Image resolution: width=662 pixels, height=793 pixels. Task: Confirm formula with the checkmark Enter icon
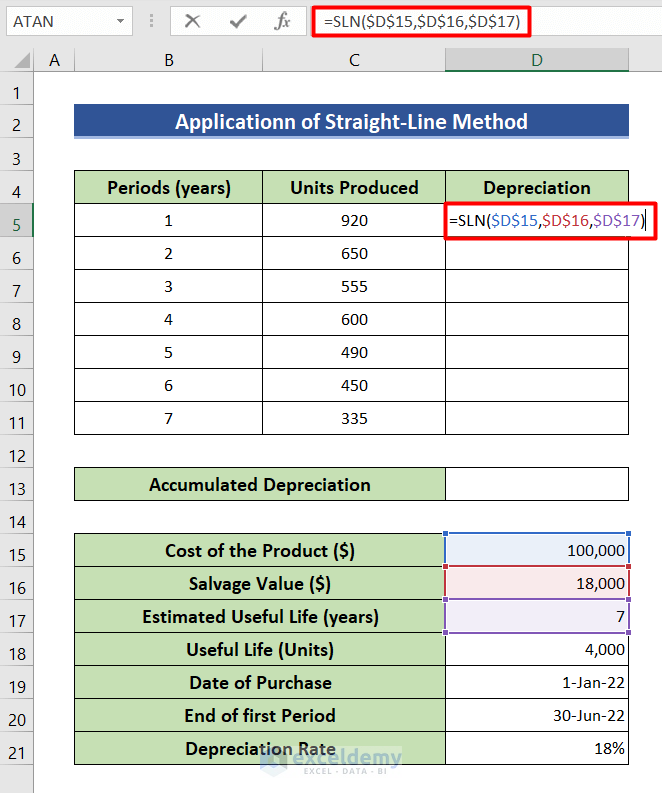point(238,21)
